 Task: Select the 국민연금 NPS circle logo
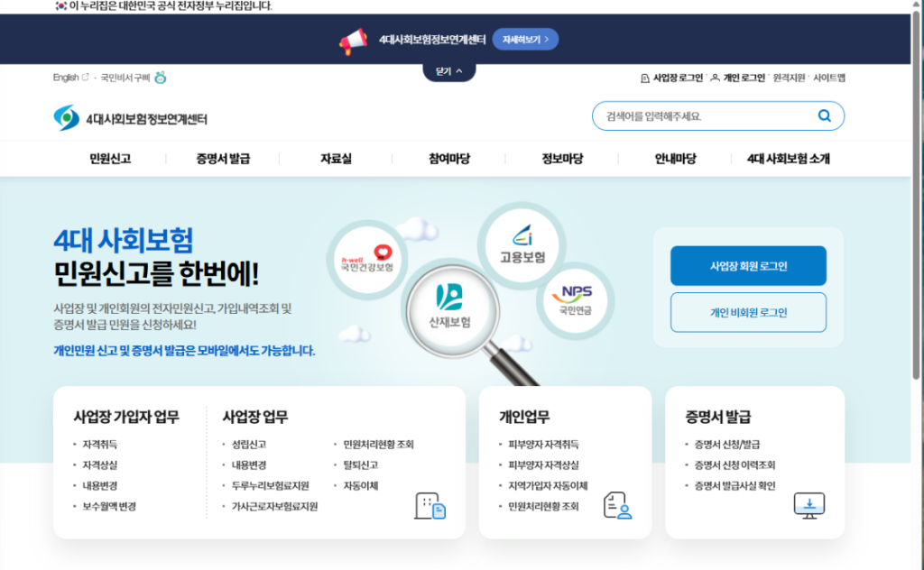pyautogui.click(x=576, y=300)
